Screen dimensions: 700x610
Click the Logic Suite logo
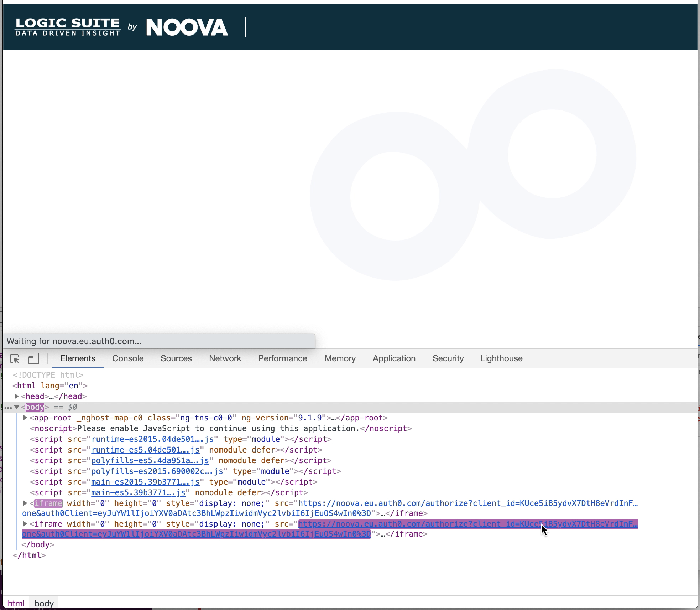pyautogui.click(x=68, y=27)
